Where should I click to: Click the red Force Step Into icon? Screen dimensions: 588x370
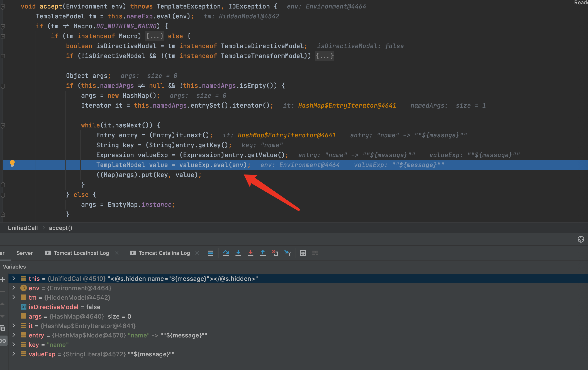(250, 253)
